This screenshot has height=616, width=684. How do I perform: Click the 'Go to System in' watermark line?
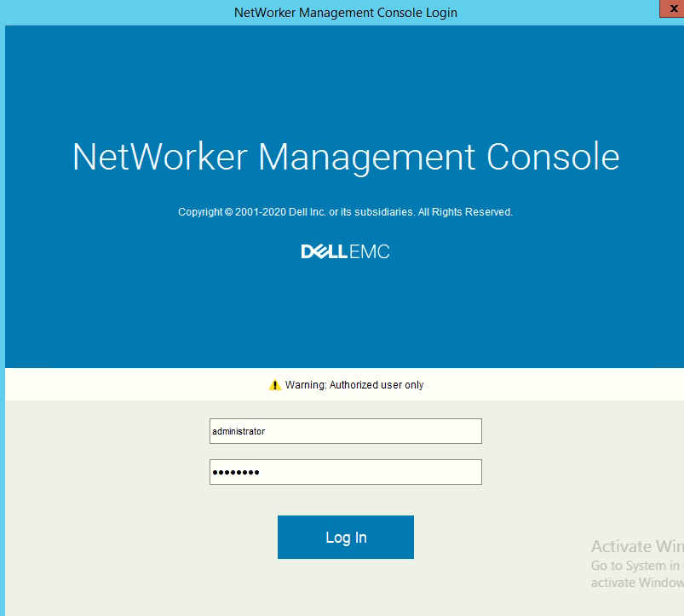pyautogui.click(x=635, y=566)
